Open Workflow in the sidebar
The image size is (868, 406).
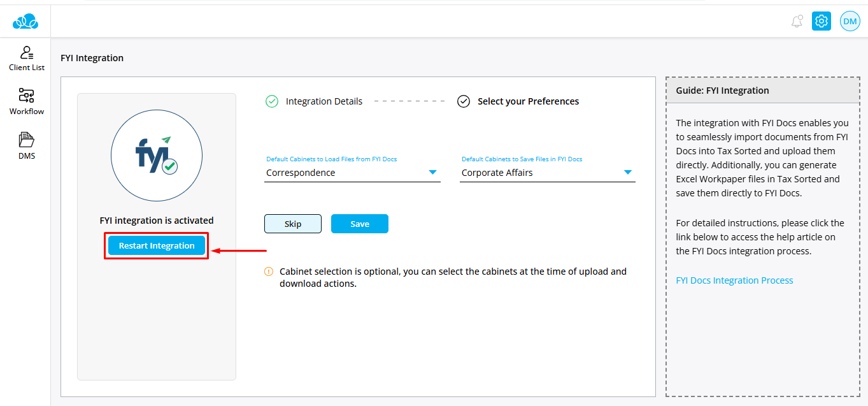pyautogui.click(x=27, y=102)
